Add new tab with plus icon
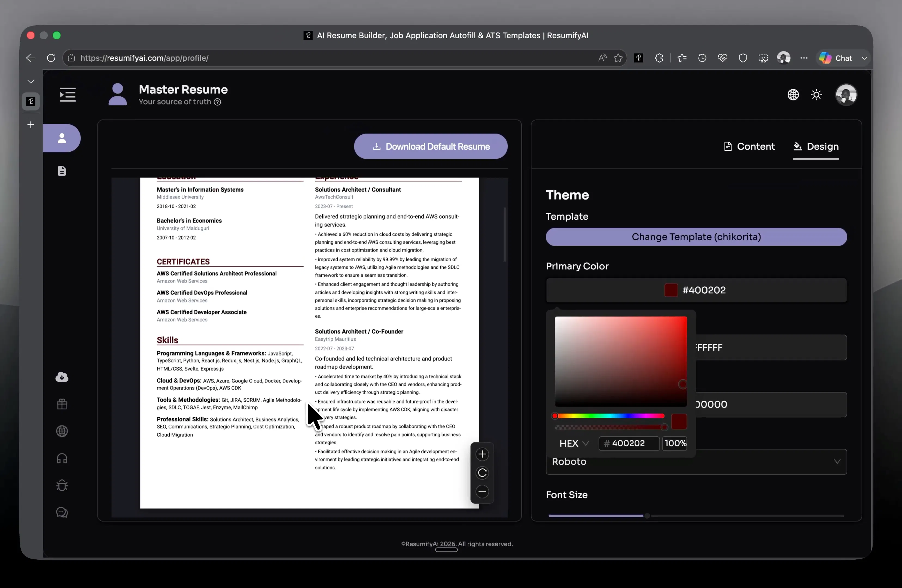This screenshot has height=588, width=902. pyautogui.click(x=31, y=125)
